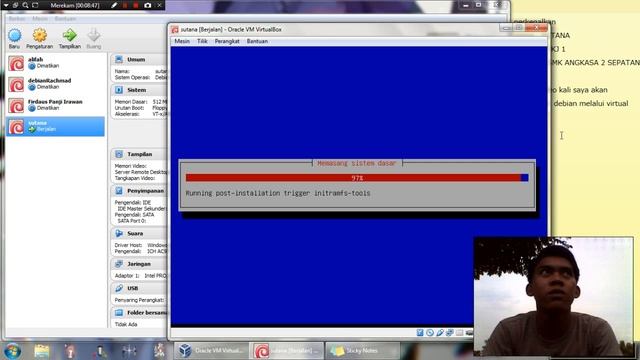Open the Windows Start button
Screen dimensions: 640x360
pos(13,351)
